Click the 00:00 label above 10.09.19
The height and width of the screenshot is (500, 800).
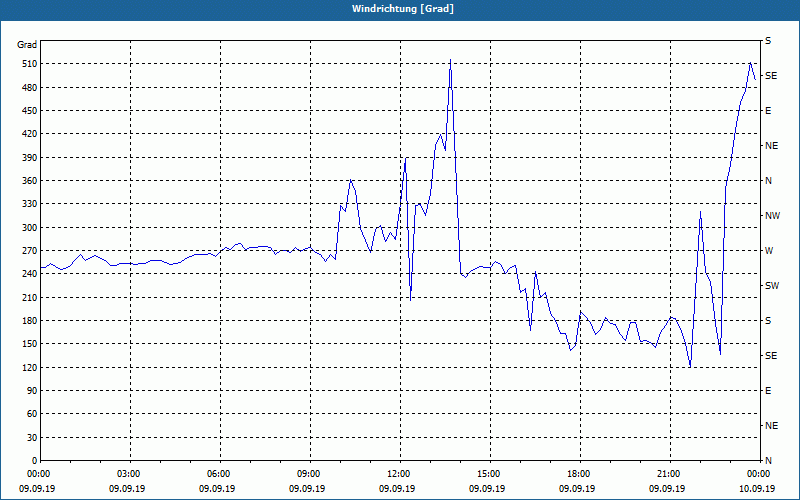click(760, 474)
